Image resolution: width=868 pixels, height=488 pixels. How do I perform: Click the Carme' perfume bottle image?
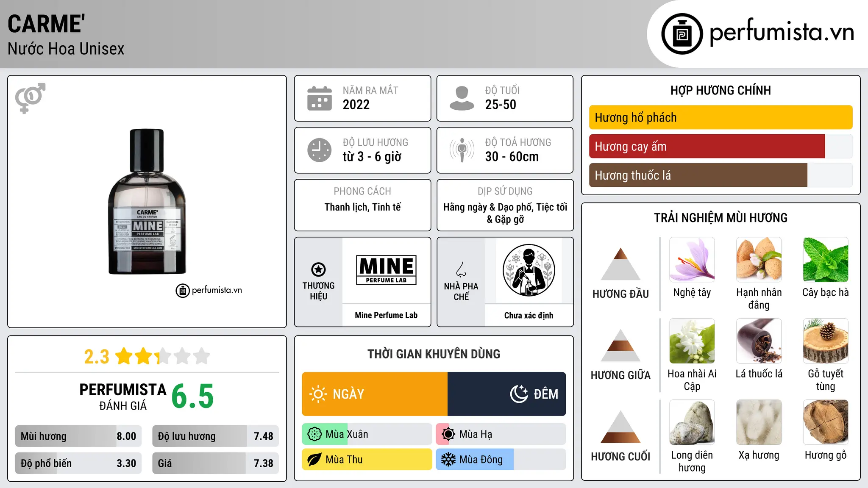point(147,202)
